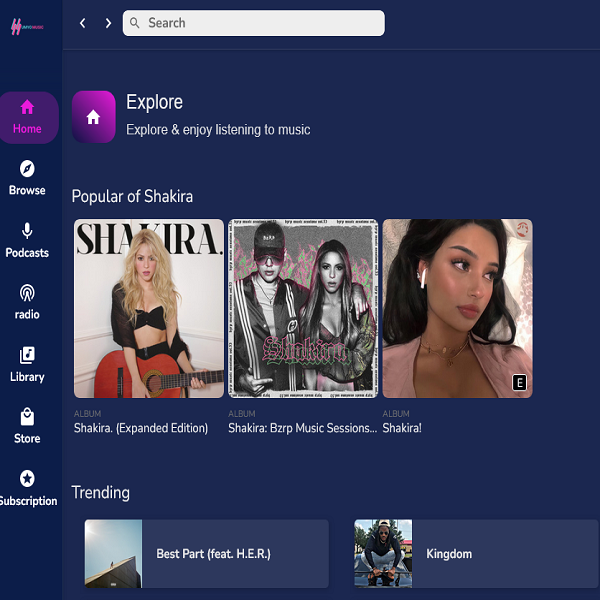Click the explicit E badge on Shakira! cover
The image size is (600, 600).
[x=520, y=383]
